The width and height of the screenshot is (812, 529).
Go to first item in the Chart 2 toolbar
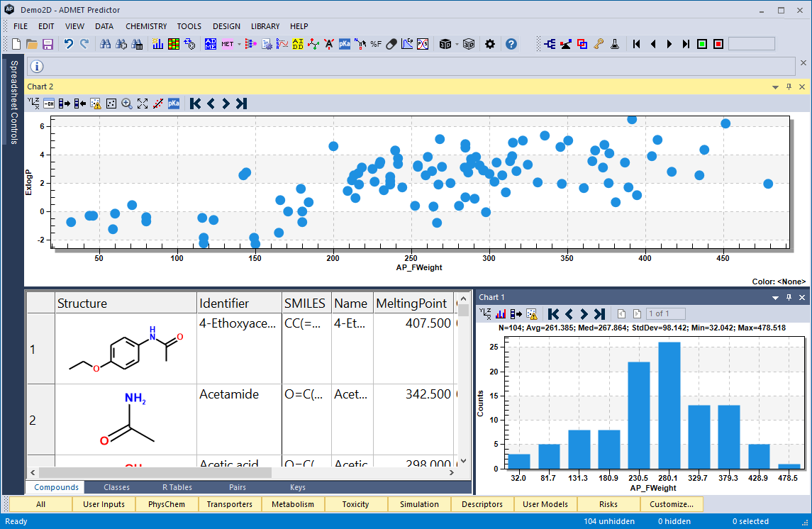pyautogui.click(x=195, y=104)
